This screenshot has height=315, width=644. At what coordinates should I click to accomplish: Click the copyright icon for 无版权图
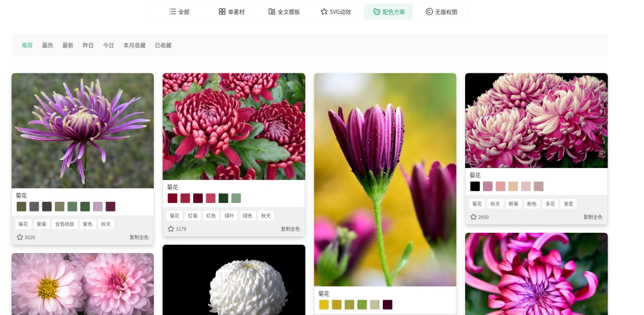pyautogui.click(x=429, y=11)
